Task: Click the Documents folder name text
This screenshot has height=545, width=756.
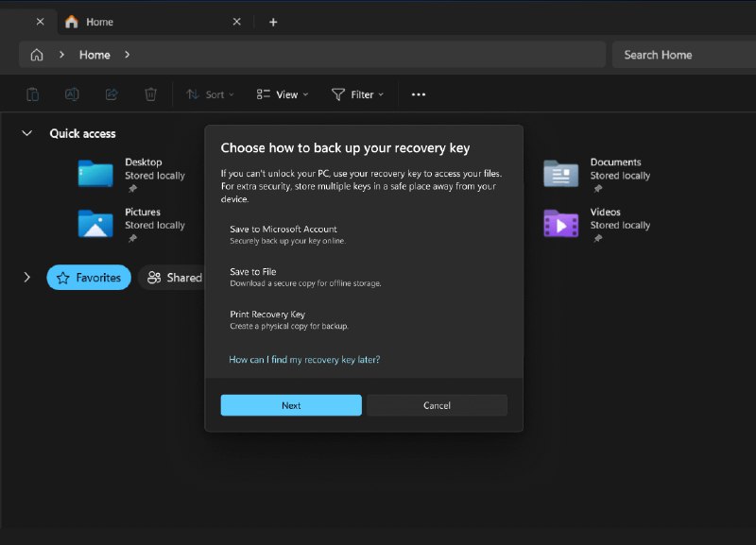Action: point(616,162)
